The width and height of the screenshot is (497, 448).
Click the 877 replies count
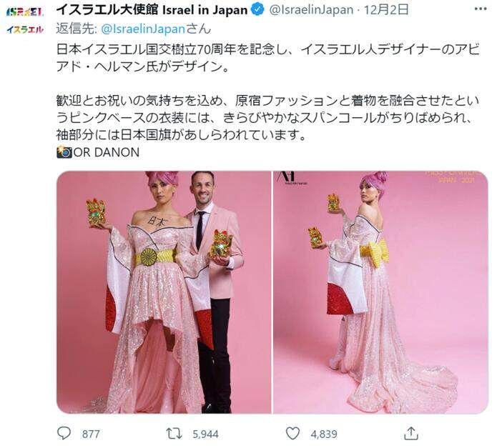pos(91,434)
